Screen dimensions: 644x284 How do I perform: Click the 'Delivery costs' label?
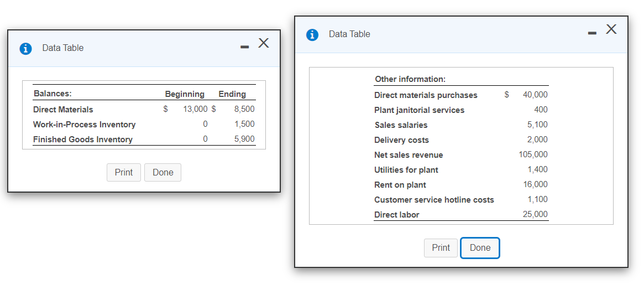402,140
